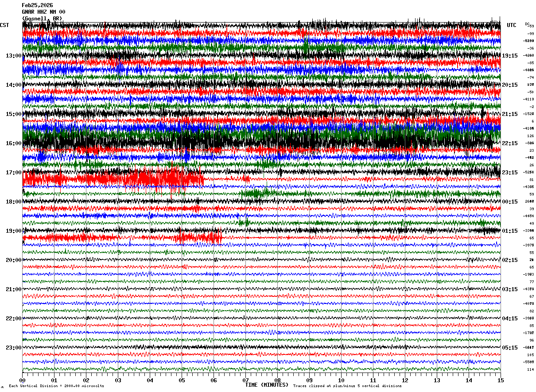Click the UTC timezone label
This screenshot has width=536, height=392.
[x=512, y=25]
